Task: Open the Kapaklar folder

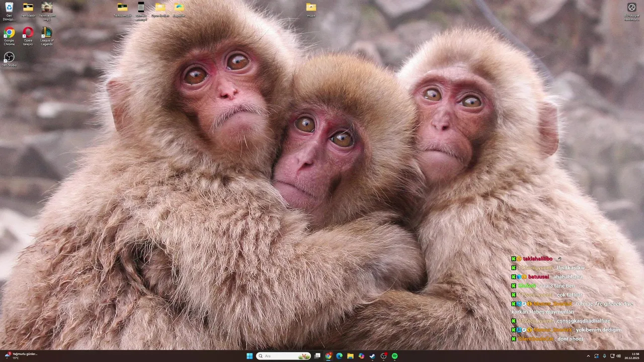Action: [x=179, y=10]
